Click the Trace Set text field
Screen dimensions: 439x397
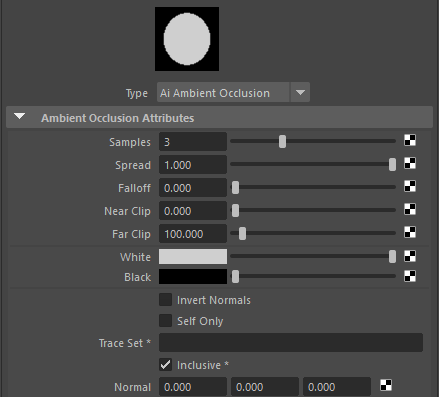(291, 342)
